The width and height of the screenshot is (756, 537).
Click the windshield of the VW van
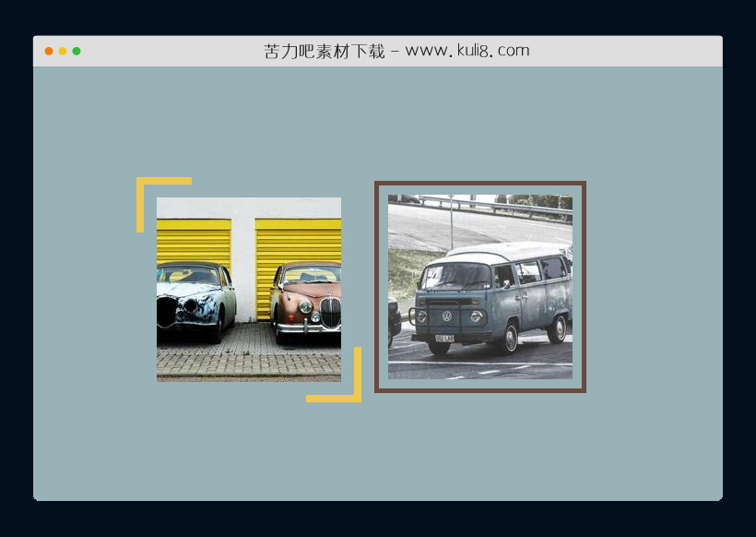coord(456,276)
